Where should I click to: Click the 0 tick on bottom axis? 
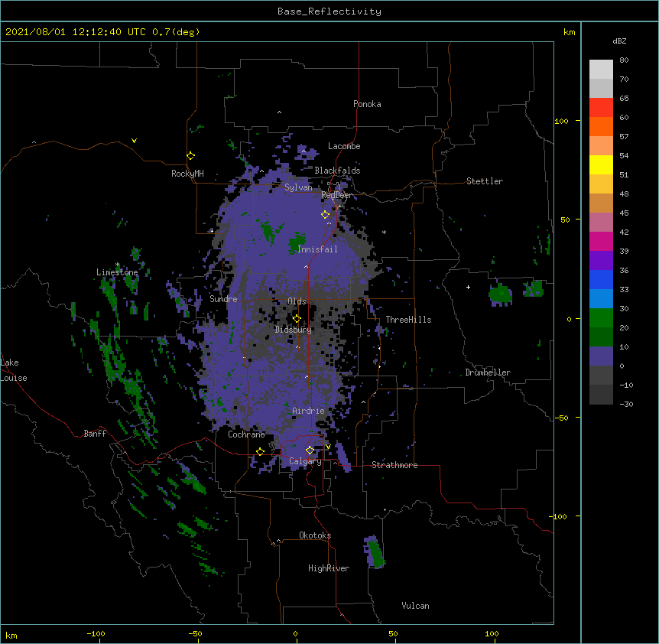pos(295,633)
